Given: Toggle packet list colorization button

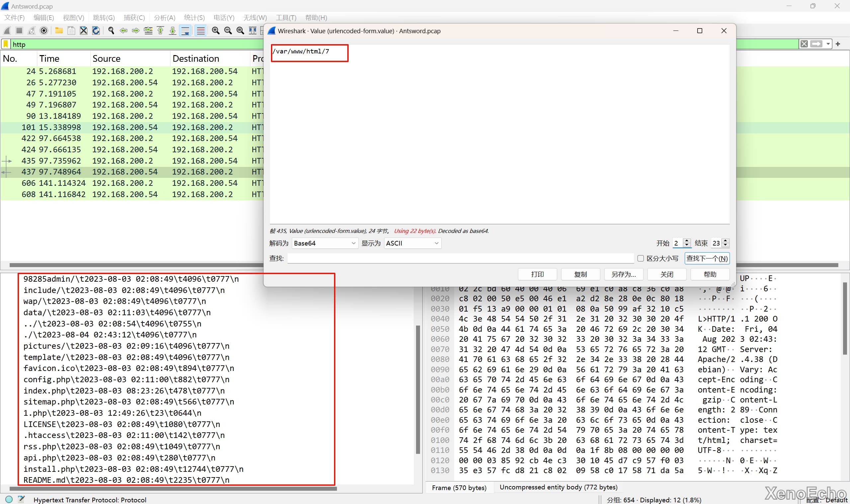Looking at the screenshot, I should pyautogui.click(x=201, y=31).
